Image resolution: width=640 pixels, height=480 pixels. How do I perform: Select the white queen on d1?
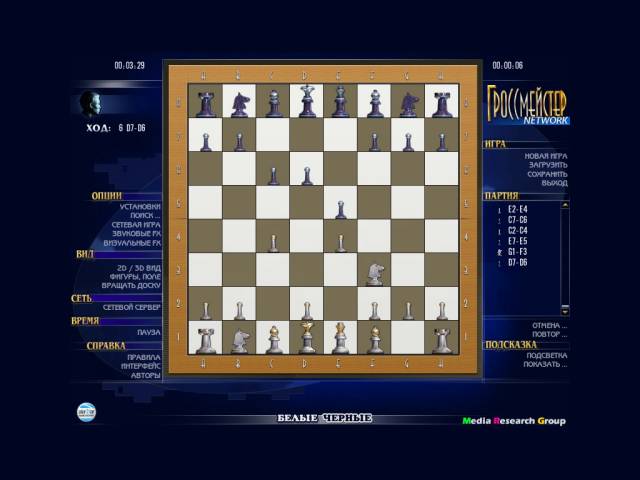[307, 337]
